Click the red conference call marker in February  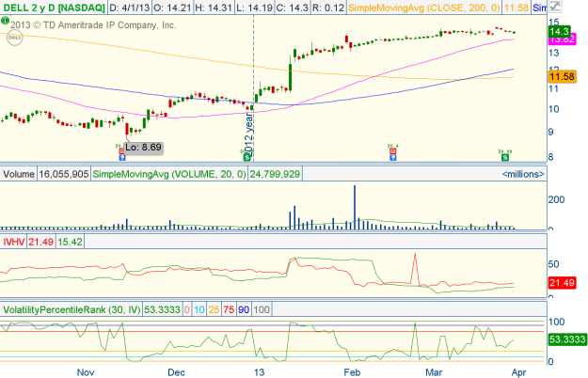coord(392,151)
